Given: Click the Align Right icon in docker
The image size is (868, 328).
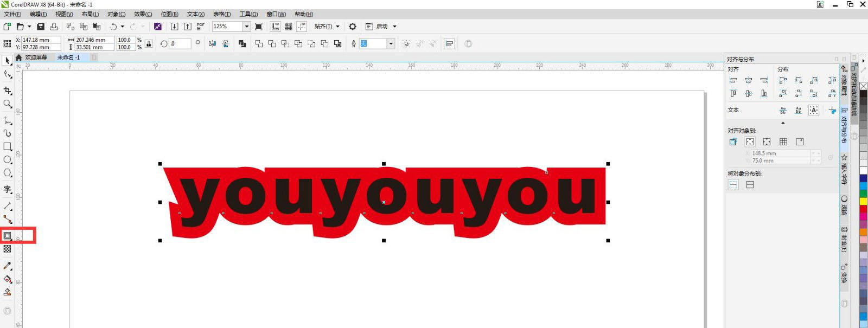Looking at the screenshot, I should 764,80.
